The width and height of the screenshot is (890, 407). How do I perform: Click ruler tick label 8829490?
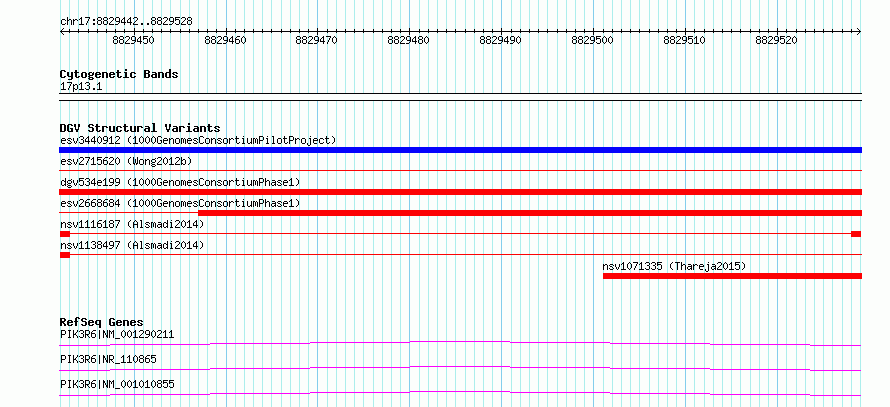pos(501,40)
